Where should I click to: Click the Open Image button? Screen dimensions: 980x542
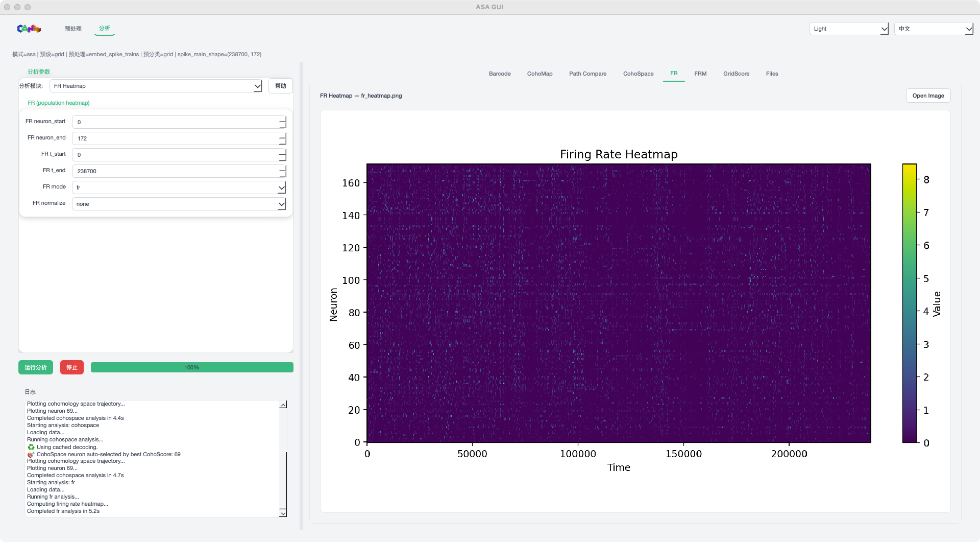tap(928, 96)
